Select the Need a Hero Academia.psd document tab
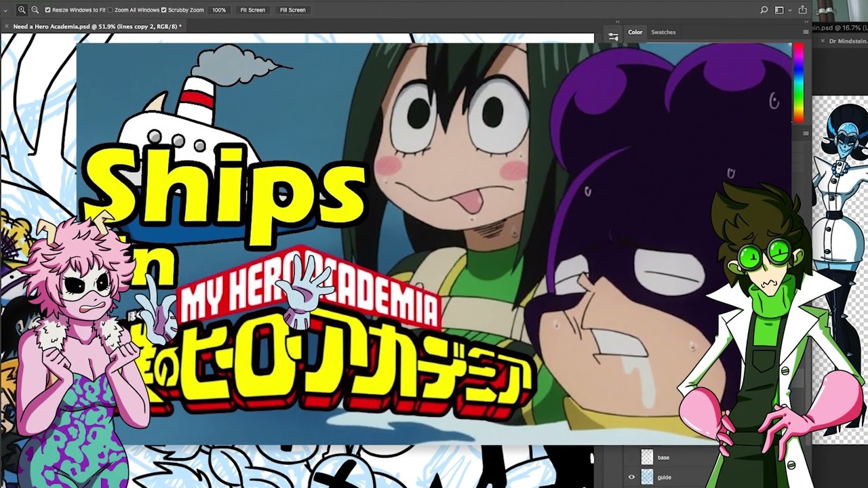The image size is (868, 488). pyautogui.click(x=97, y=26)
